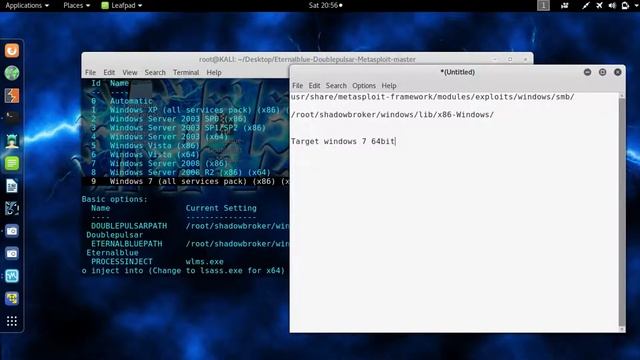The image size is (640, 360).
Task: Open the Applications menu in top bar
Action: click(x=27, y=5)
